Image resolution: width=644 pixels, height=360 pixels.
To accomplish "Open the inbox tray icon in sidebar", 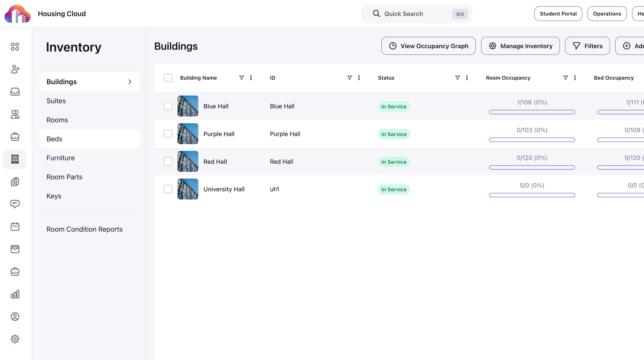I will click(x=15, y=92).
